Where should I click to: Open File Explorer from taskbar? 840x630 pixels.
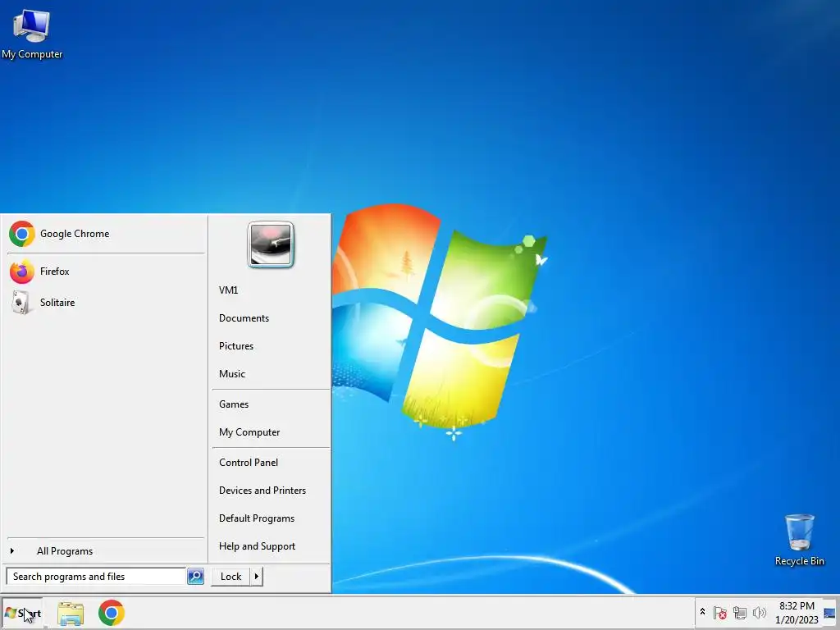(71, 614)
